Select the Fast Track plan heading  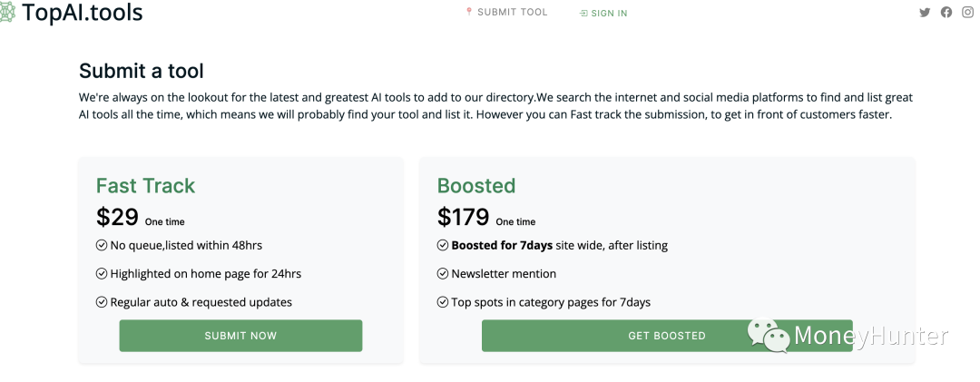tap(145, 186)
